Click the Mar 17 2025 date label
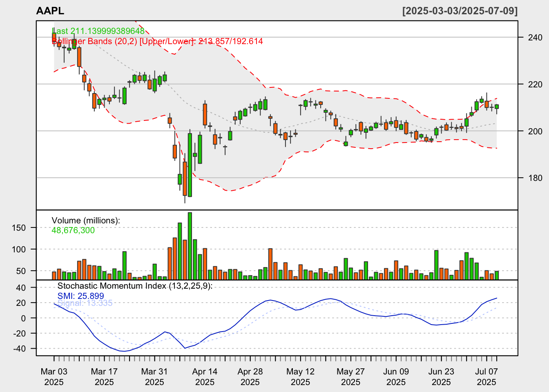This screenshot has width=549, height=392. click(104, 377)
